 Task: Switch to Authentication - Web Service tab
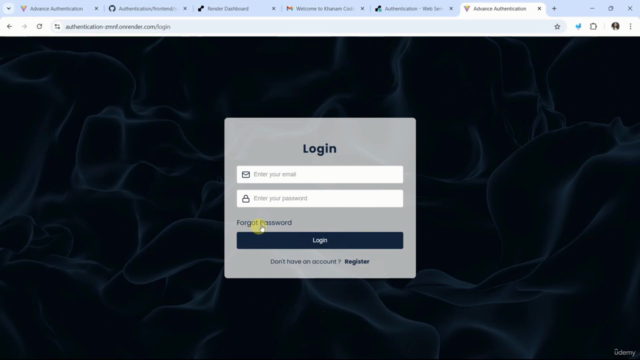point(413,9)
